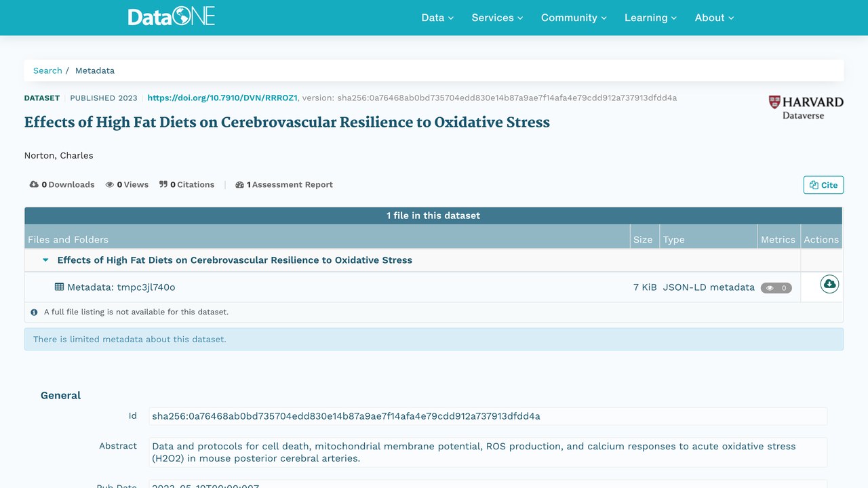Click the Harvard Dataverse logo
The image size is (868, 488).
coord(806,108)
